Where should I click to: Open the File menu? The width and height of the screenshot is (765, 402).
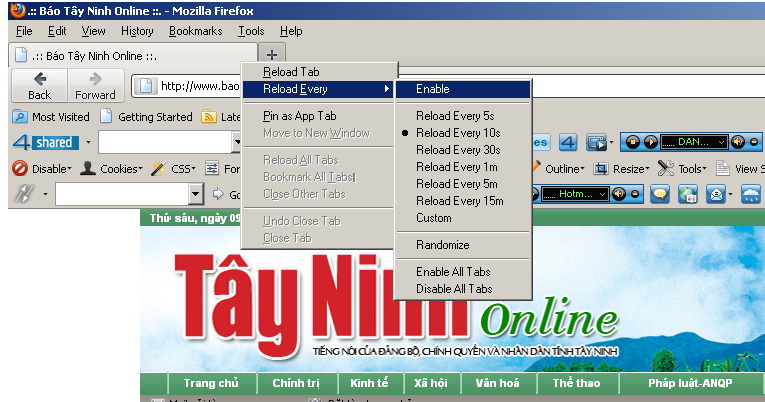[x=24, y=31]
